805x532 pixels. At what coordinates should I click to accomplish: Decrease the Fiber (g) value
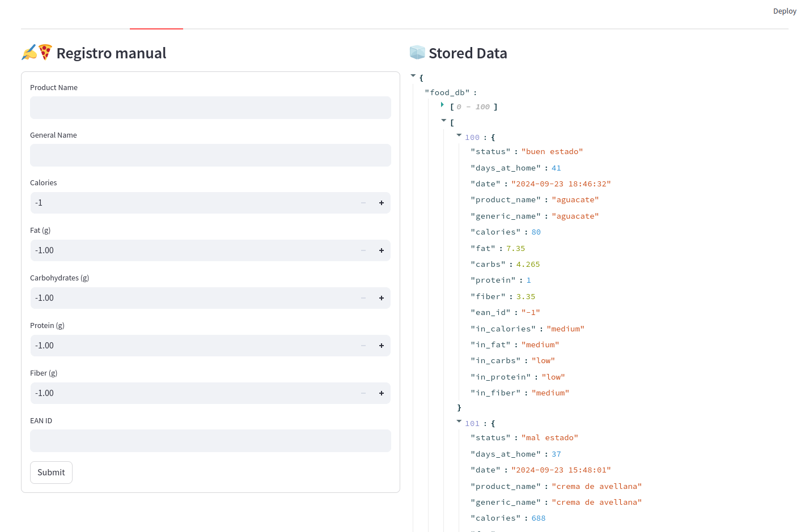click(x=363, y=393)
